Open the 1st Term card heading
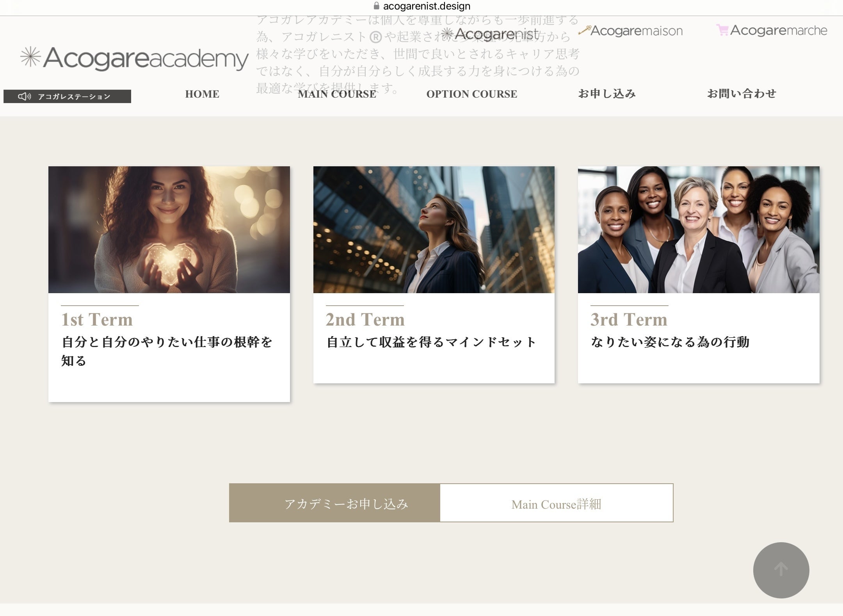 click(97, 320)
